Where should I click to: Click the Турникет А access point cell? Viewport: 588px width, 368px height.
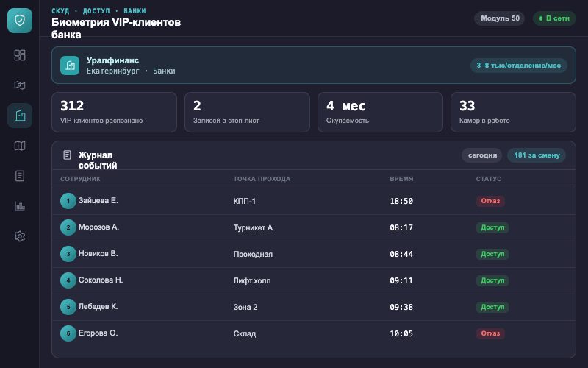(x=253, y=227)
